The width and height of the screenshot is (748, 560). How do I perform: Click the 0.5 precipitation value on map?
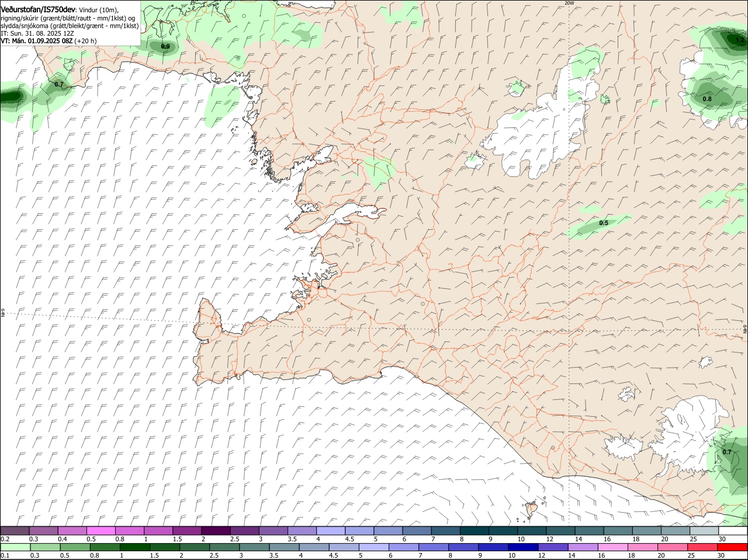[x=604, y=223]
